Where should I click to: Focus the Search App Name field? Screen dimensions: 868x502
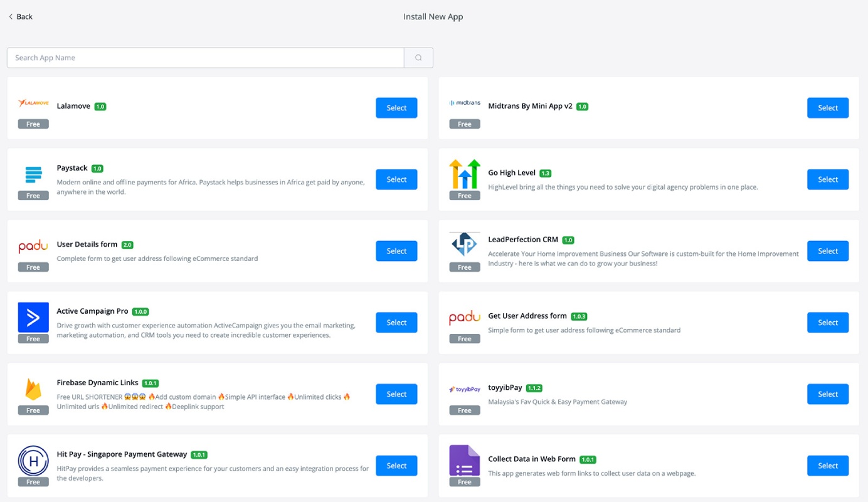coord(206,58)
